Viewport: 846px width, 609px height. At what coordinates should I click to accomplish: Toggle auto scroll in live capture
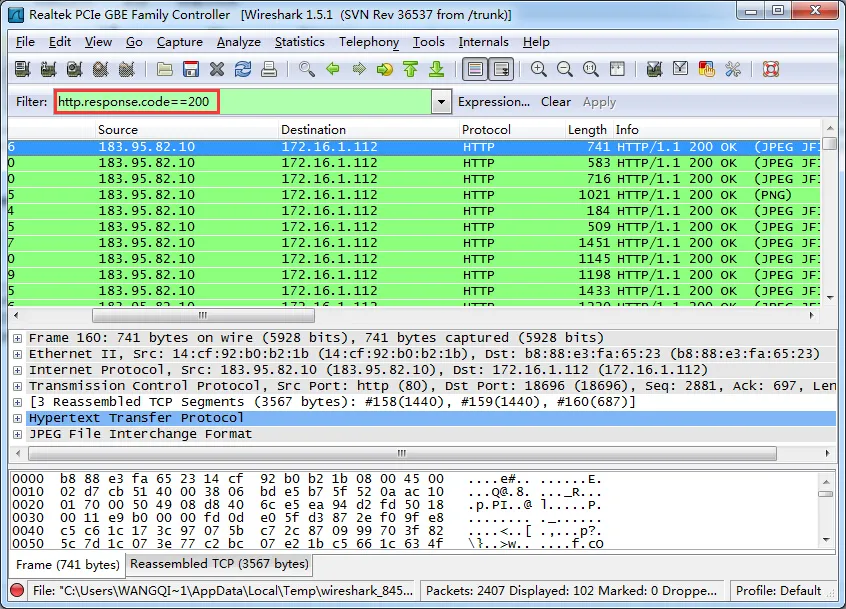pyautogui.click(x=501, y=69)
